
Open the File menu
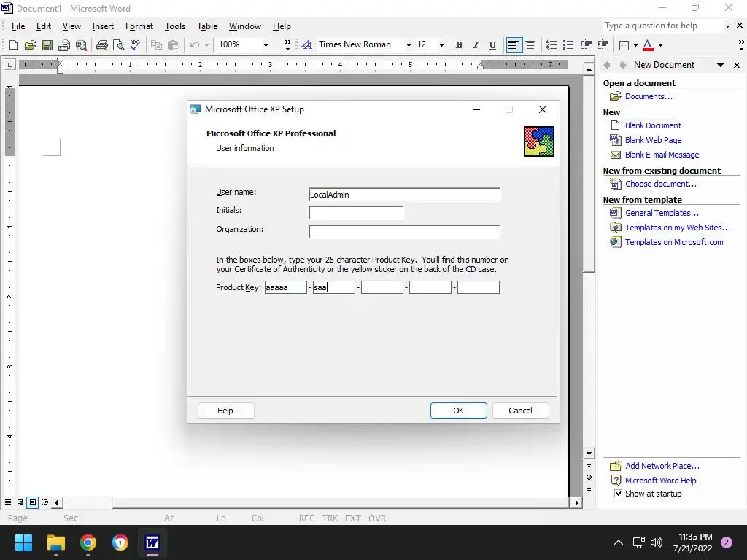(x=18, y=26)
